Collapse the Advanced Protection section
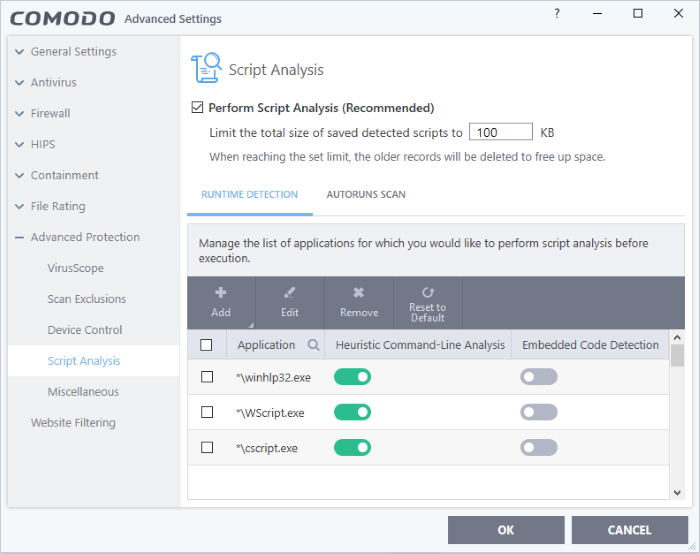The height and width of the screenshot is (554, 700). (20, 237)
